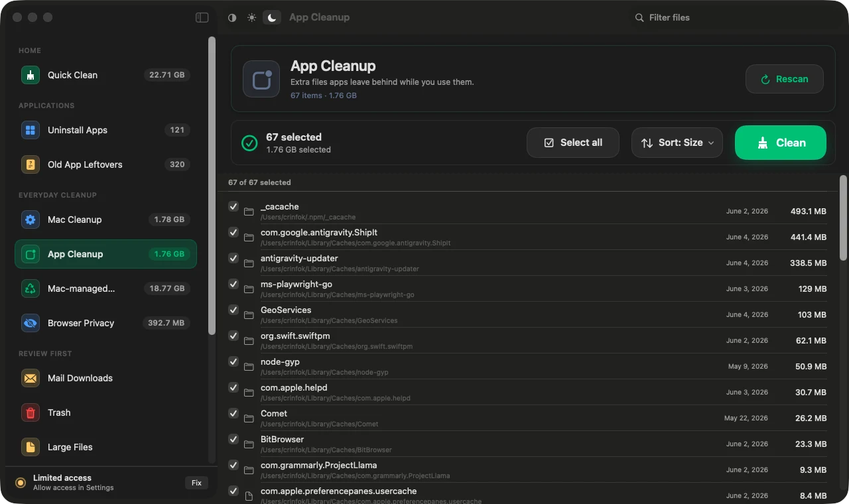Switch to dark moon appearance mode
Screen dimensions: 849x504
click(271, 17)
